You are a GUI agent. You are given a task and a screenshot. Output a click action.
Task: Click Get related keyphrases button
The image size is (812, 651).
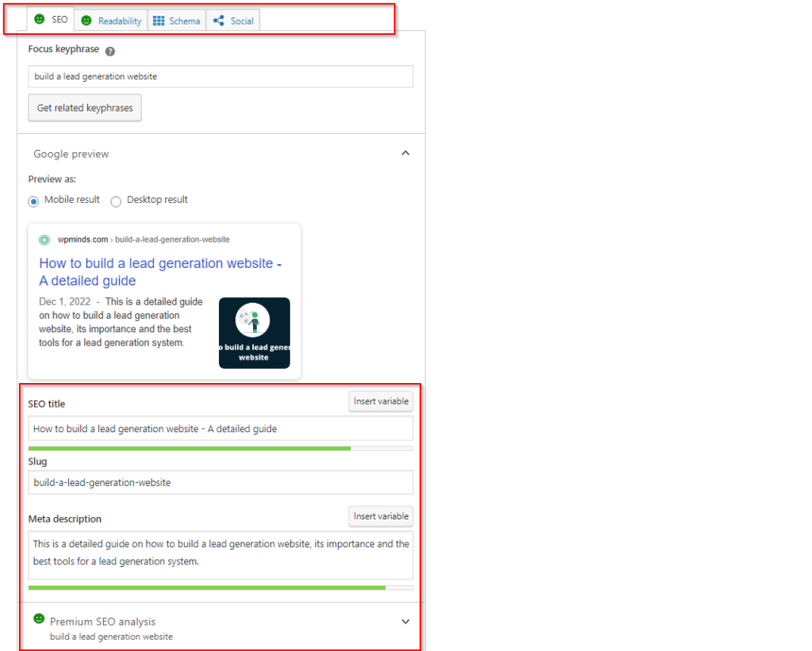84,108
